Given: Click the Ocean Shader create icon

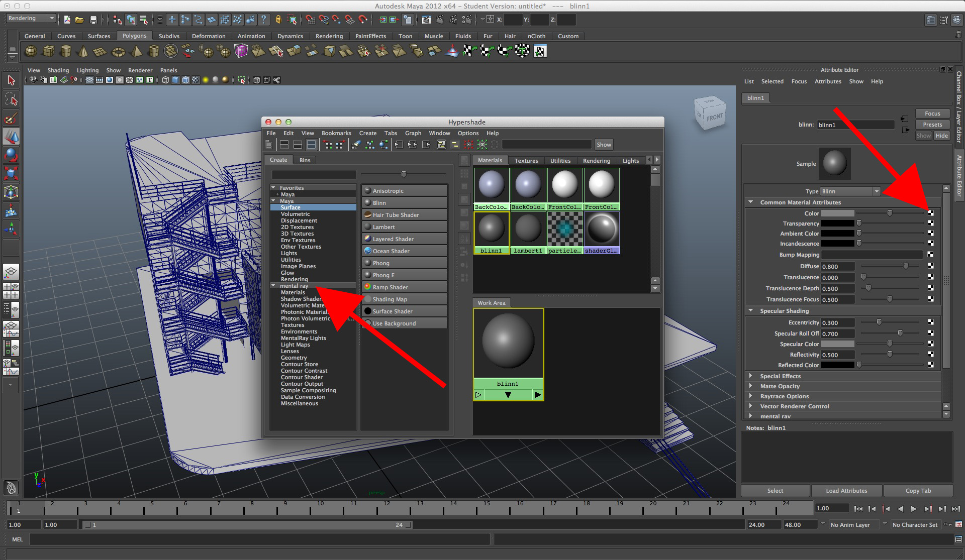Looking at the screenshot, I should 368,251.
